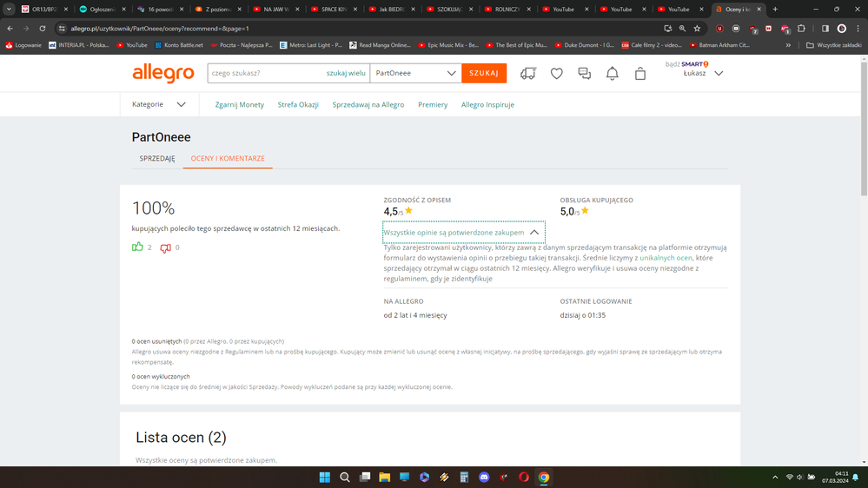Screen dimensions: 868x488
Task: Open Opera browser from taskbar
Action: (524, 477)
